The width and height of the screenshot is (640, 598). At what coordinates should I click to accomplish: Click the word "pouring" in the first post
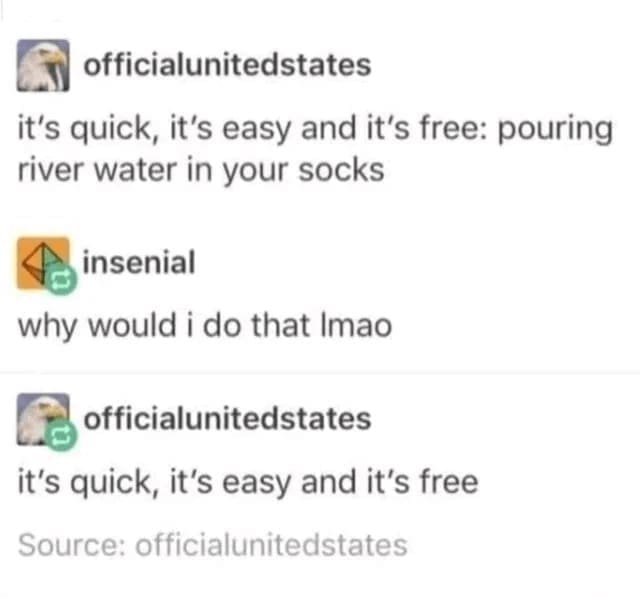tap(555, 131)
